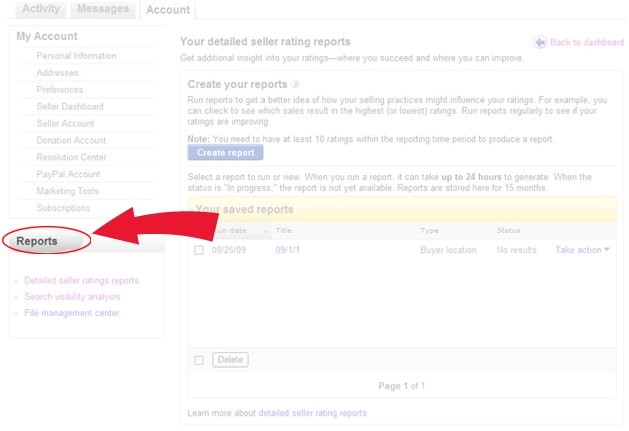Tick the select-all checkbox beside Delete
Image resolution: width=629 pixels, height=431 pixels.
199,360
